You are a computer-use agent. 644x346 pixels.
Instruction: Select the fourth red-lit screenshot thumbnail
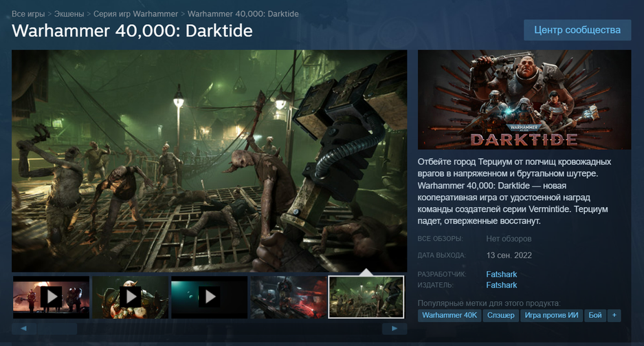tap(289, 296)
